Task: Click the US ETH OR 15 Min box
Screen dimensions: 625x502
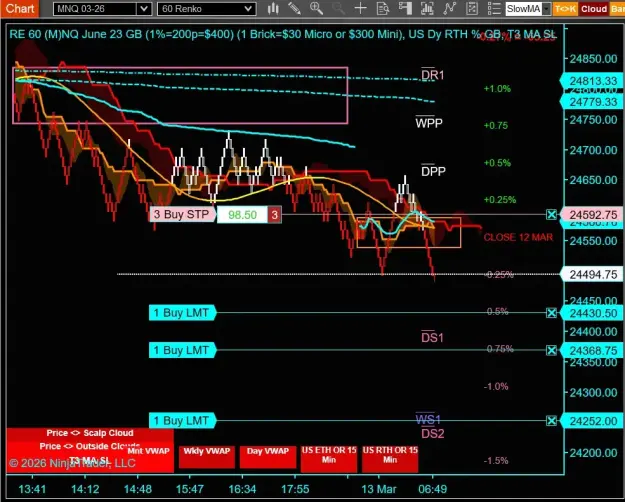Action: click(x=329, y=458)
